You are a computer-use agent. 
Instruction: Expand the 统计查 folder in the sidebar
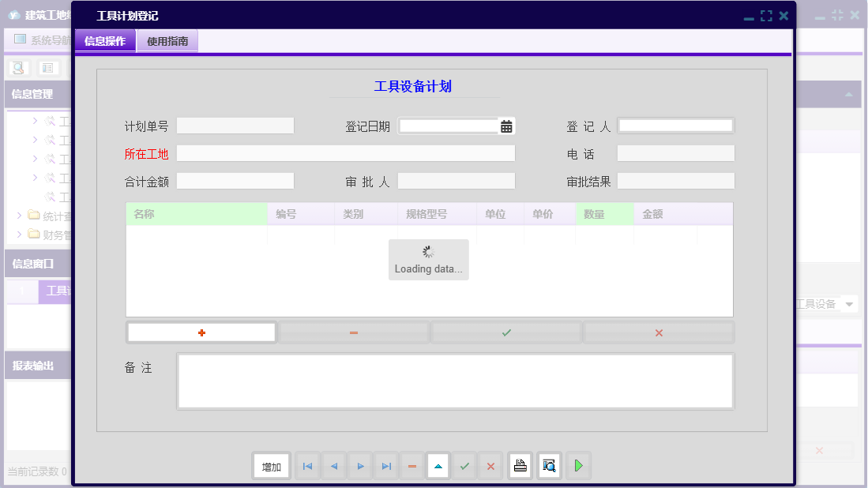tap(19, 215)
